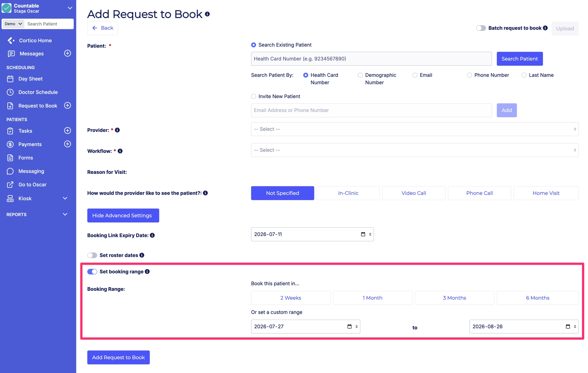Open info icon next to Provider label
The image size is (588, 373).
click(x=117, y=130)
